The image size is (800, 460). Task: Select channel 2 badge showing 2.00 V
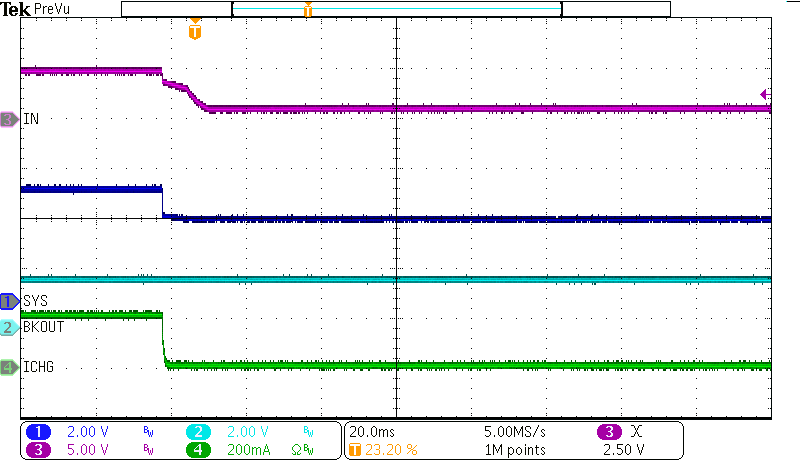(x=200, y=432)
